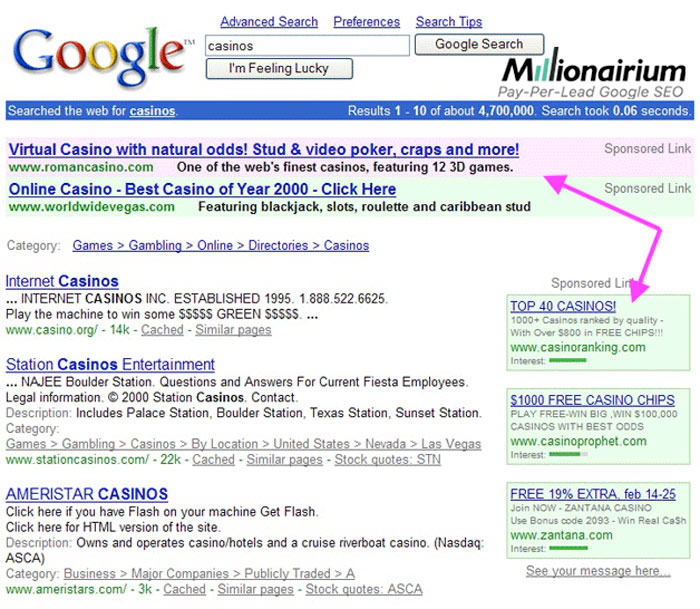This screenshot has height=609, width=700.
Task: Open the Las Vegas category path link
Action: (x=451, y=444)
